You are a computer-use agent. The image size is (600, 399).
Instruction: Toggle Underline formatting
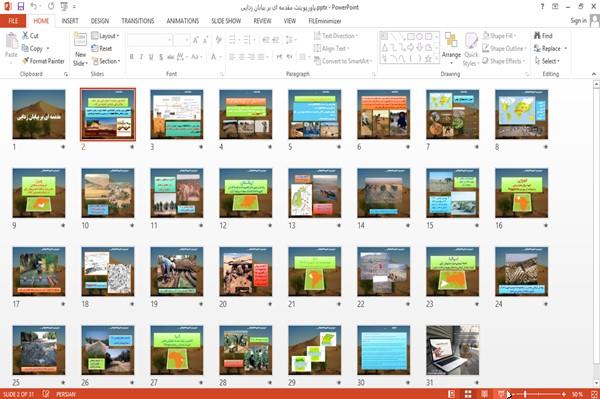(151, 57)
